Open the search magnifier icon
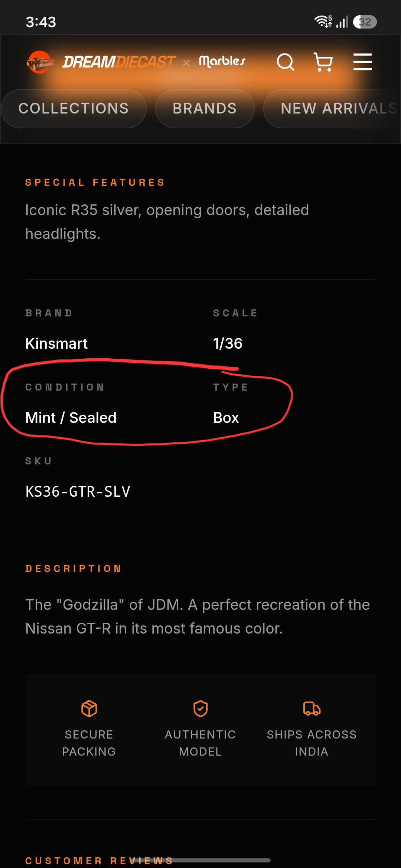The height and width of the screenshot is (868, 401). pos(286,62)
